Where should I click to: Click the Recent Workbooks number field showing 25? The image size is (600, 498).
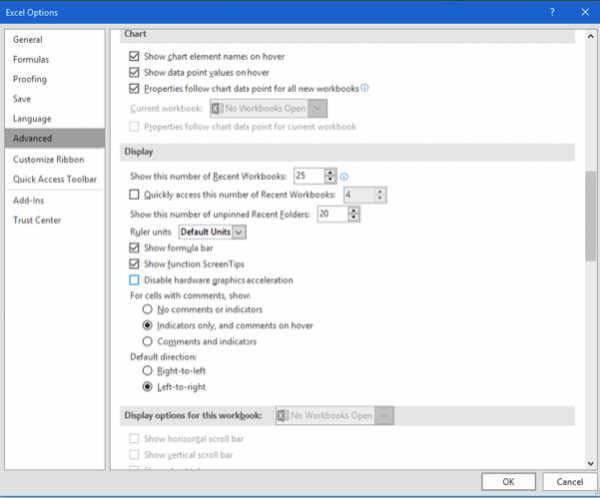tap(309, 176)
